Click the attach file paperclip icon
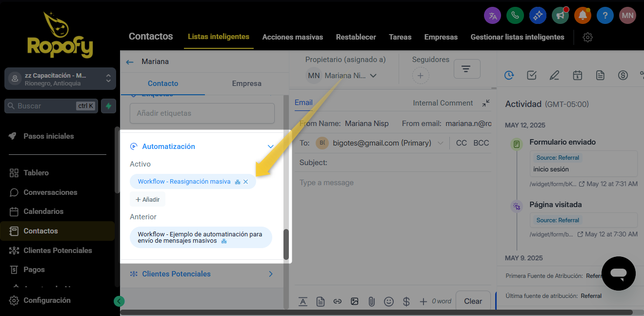Viewport: 644px width, 316px height. [x=371, y=301]
